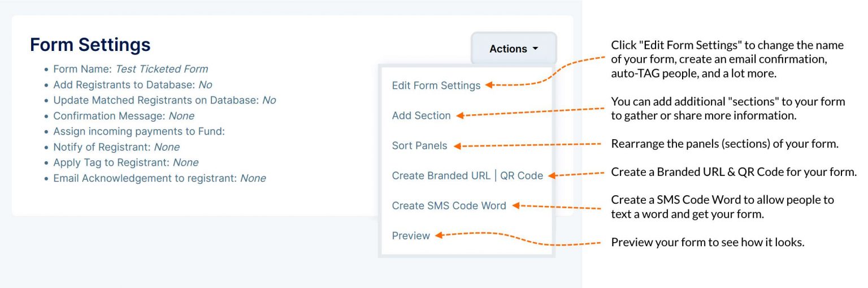The width and height of the screenshot is (868, 288).
Task: Choose Create SMS Code Word
Action: coord(449,205)
